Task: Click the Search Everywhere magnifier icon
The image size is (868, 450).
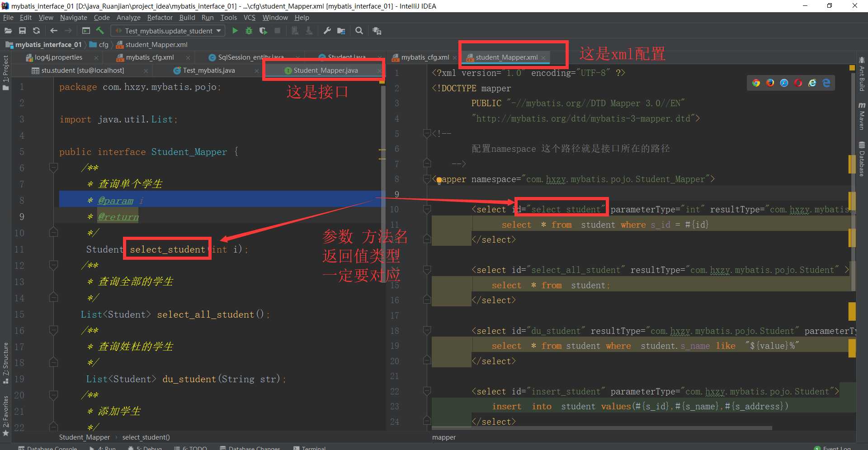Action: (359, 31)
